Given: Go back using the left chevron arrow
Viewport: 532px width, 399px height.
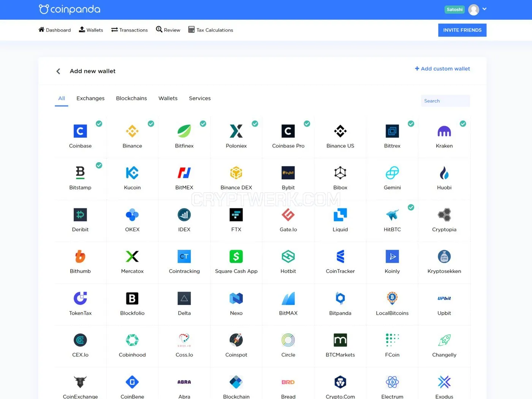Looking at the screenshot, I should [58, 71].
